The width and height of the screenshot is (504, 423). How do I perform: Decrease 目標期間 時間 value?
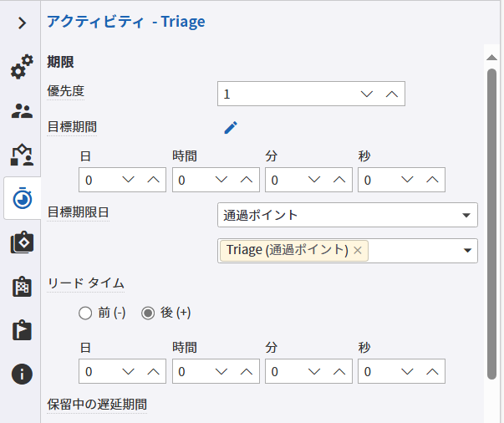(221, 180)
